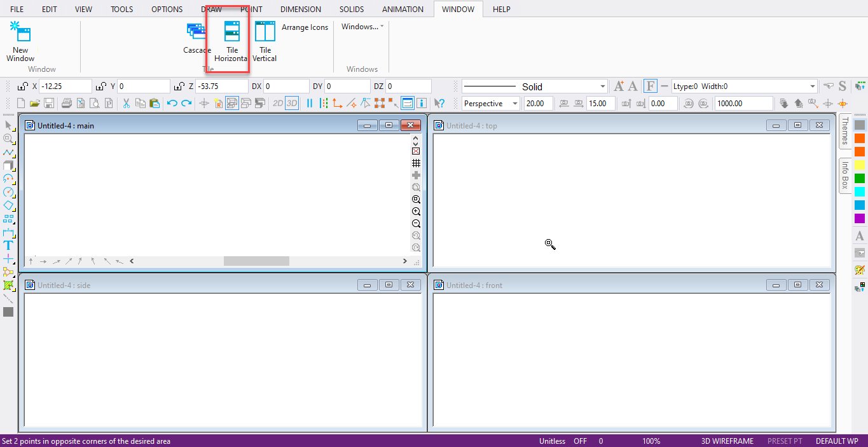Open the Themes side panel tab
Image resolution: width=868 pixels, height=447 pixels.
[x=845, y=131]
